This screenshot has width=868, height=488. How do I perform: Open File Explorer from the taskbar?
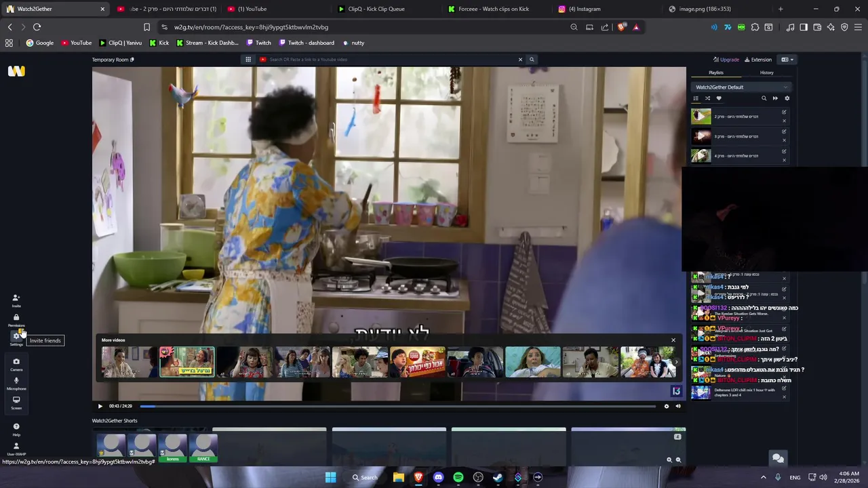click(399, 477)
